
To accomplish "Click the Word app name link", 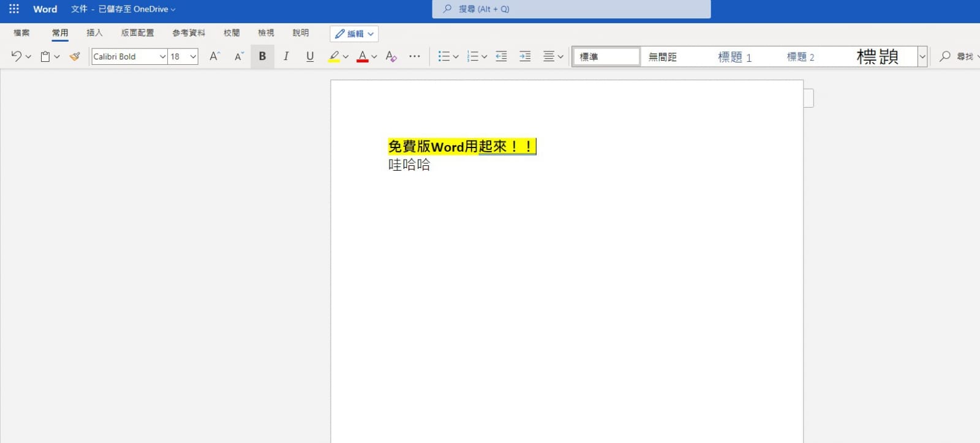I will pyautogui.click(x=45, y=9).
